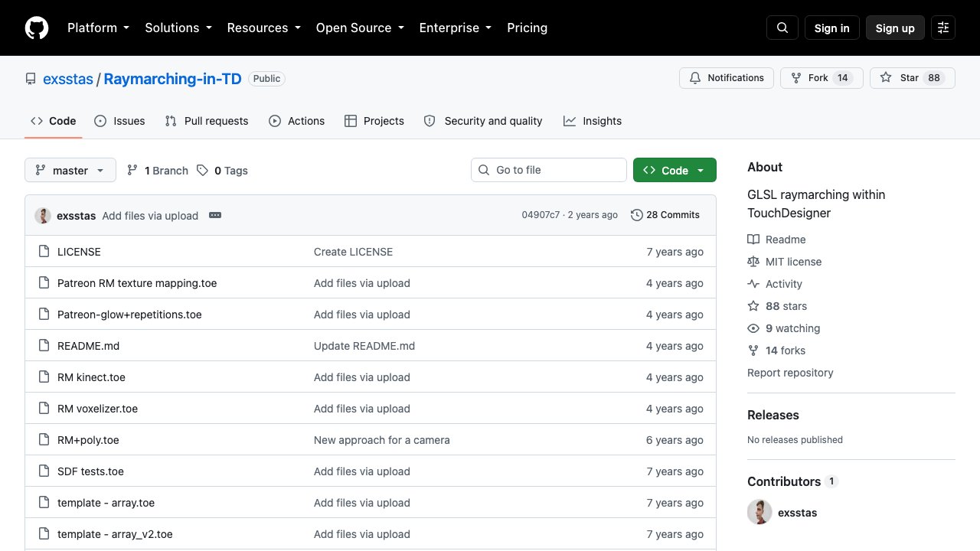The width and height of the screenshot is (980, 551).
Task: Click the book icon next to Readme
Action: pyautogui.click(x=753, y=240)
